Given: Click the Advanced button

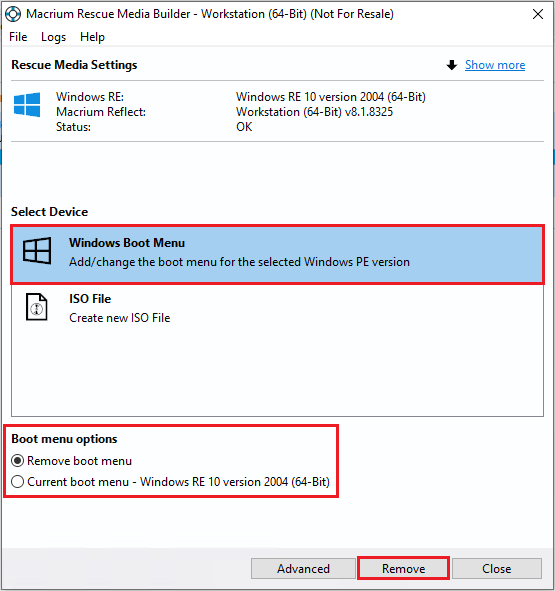Looking at the screenshot, I should 303,568.
